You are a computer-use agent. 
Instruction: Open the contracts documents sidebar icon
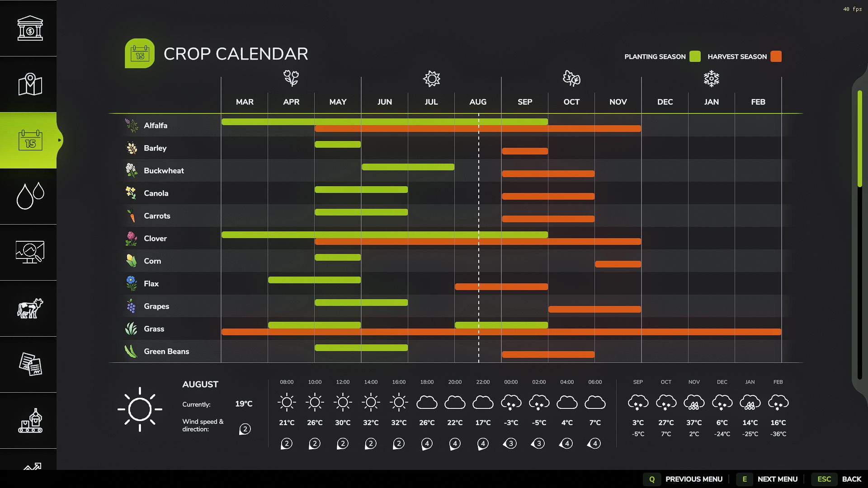pos(30,364)
